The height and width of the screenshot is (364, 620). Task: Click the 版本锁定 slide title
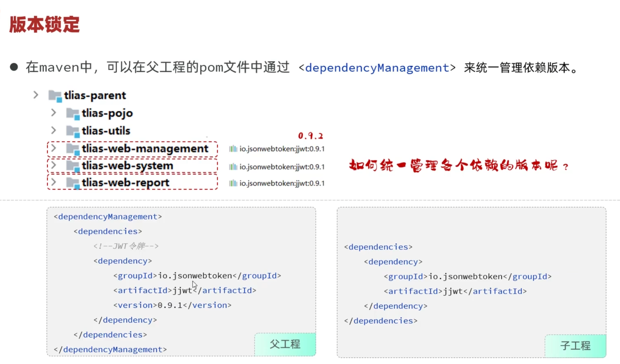(x=45, y=25)
